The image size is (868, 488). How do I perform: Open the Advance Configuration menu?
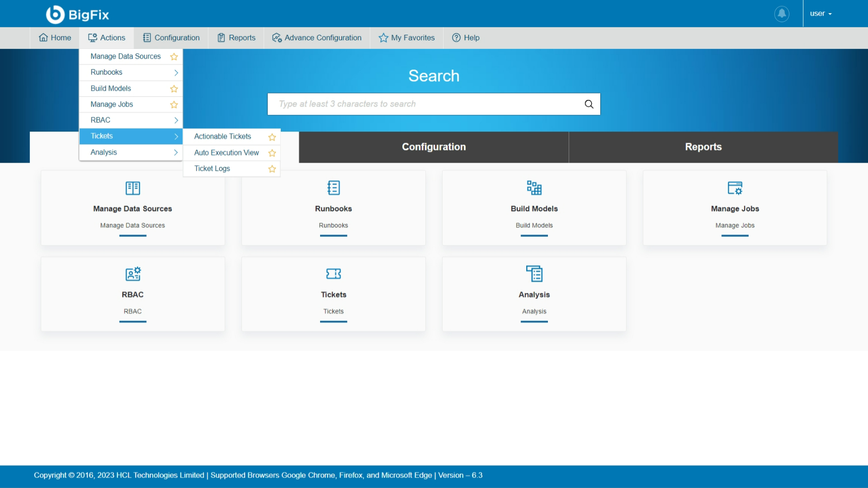click(x=317, y=38)
